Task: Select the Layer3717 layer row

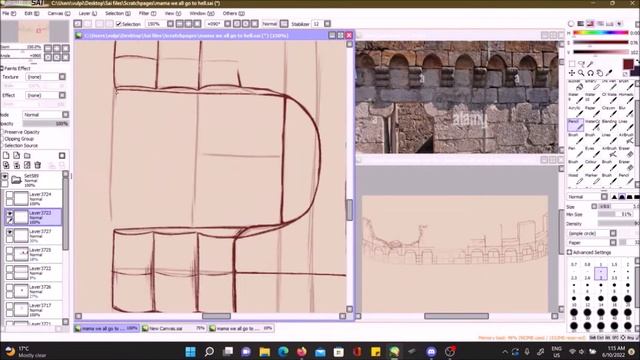Action: pyautogui.click(x=33, y=309)
